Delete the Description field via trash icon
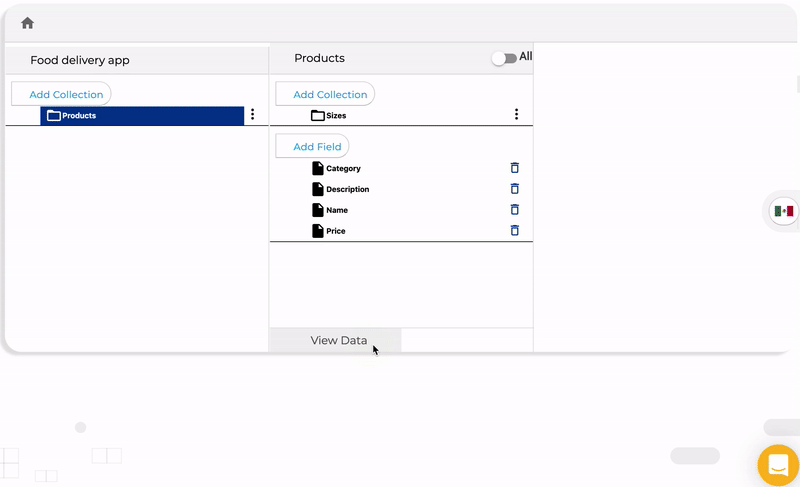Image resolution: width=800 pixels, height=487 pixels. pyautogui.click(x=514, y=189)
